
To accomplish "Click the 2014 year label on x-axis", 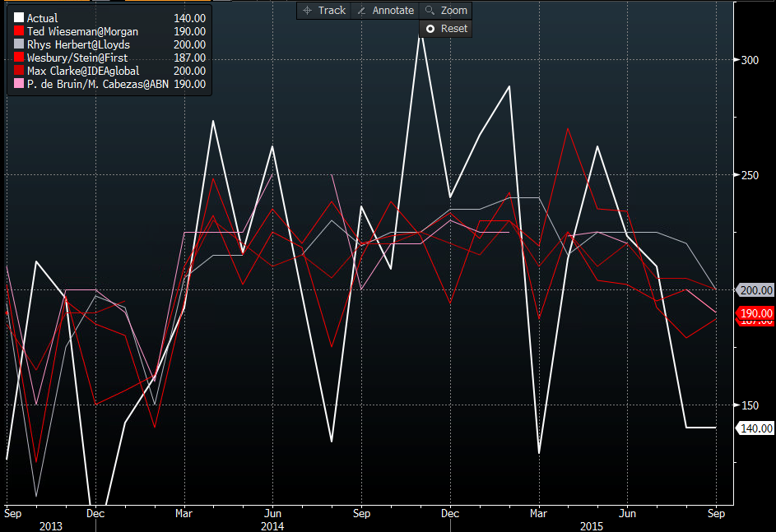I will point(272,525).
